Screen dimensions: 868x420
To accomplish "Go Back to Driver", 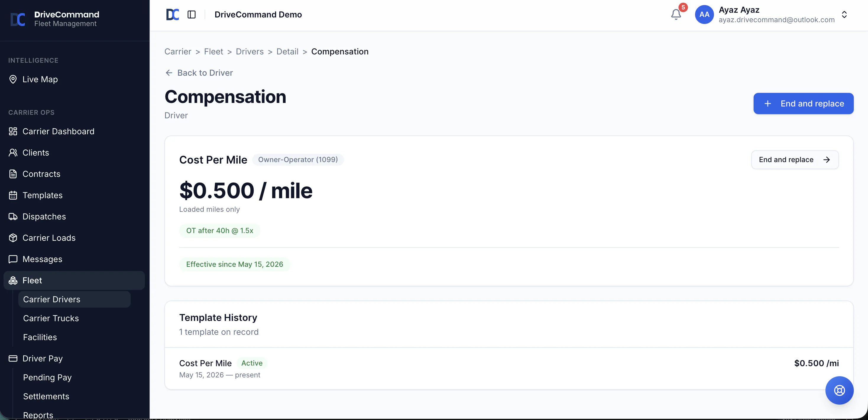I will click(199, 73).
